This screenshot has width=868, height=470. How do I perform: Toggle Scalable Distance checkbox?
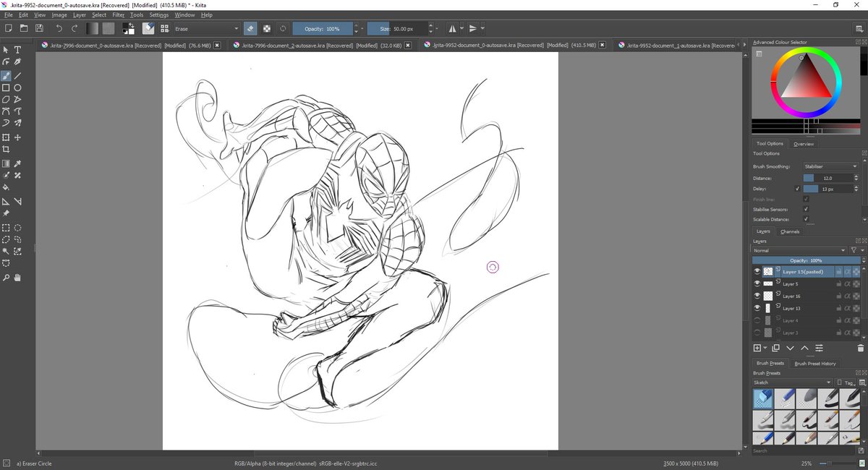pos(806,219)
